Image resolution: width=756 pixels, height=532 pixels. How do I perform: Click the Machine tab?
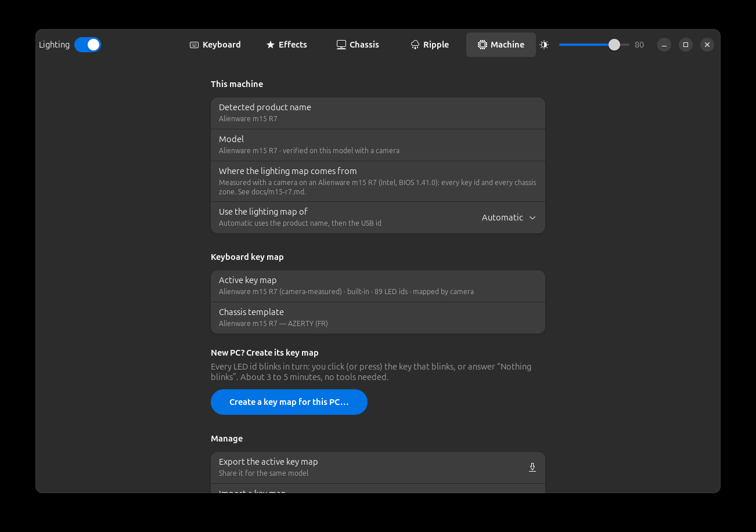coord(501,45)
